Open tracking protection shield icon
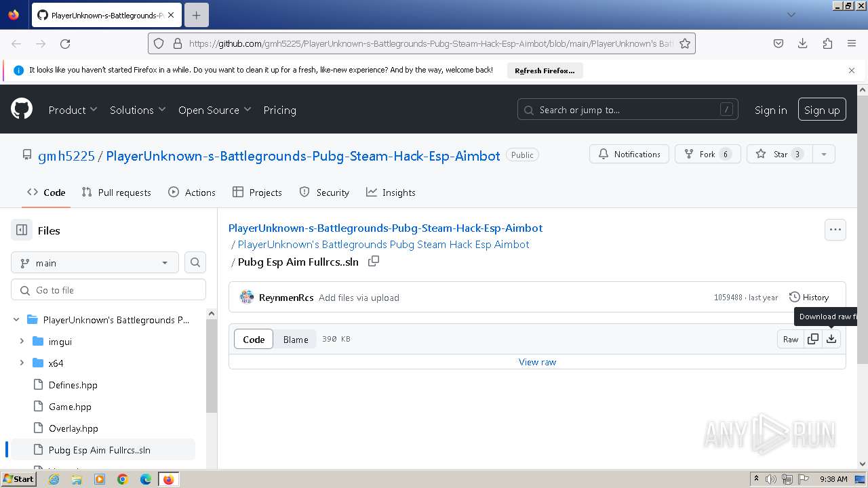The width and height of the screenshot is (868, 488). tap(159, 43)
